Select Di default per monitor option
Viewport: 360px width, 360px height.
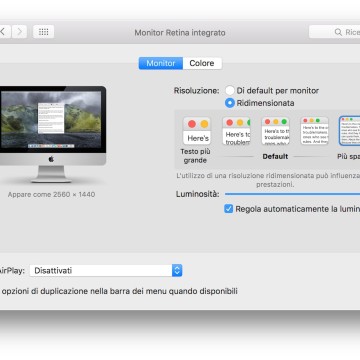coord(230,90)
